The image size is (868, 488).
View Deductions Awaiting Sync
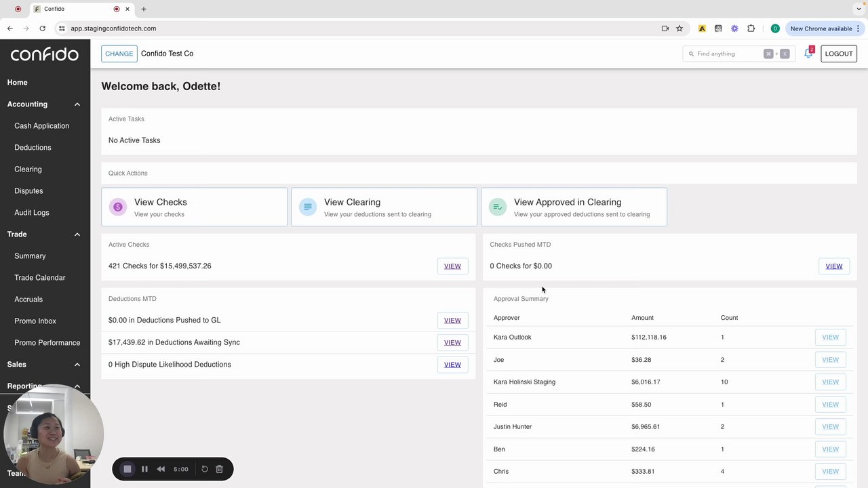452,342
